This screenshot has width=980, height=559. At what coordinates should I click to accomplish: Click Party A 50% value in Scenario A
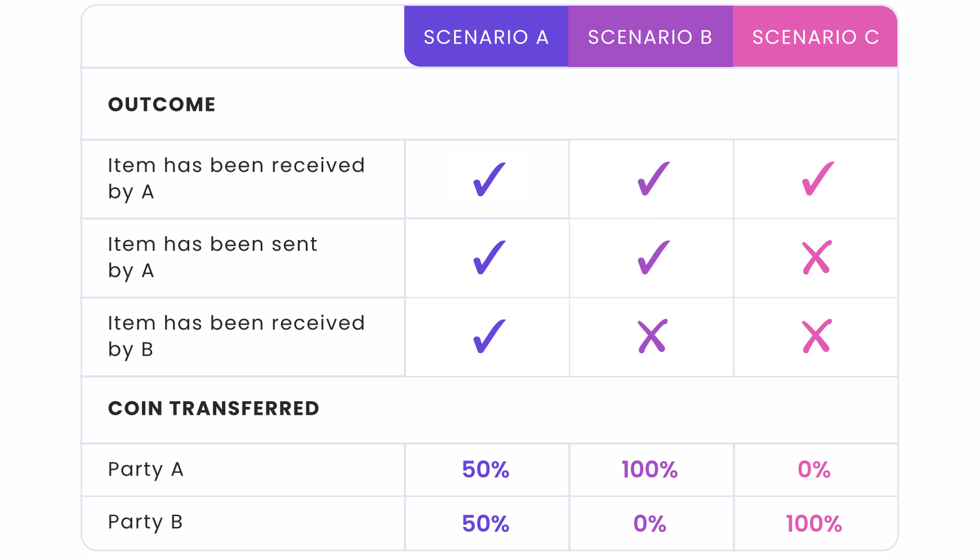point(485,469)
